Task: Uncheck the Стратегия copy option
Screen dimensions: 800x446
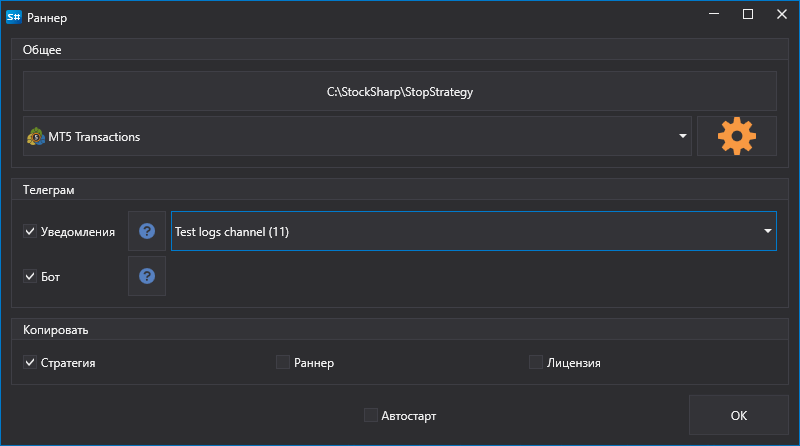Action: [x=30, y=362]
